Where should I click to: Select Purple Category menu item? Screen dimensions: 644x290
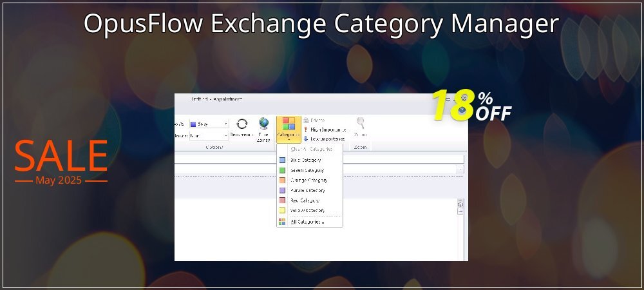(310, 190)
